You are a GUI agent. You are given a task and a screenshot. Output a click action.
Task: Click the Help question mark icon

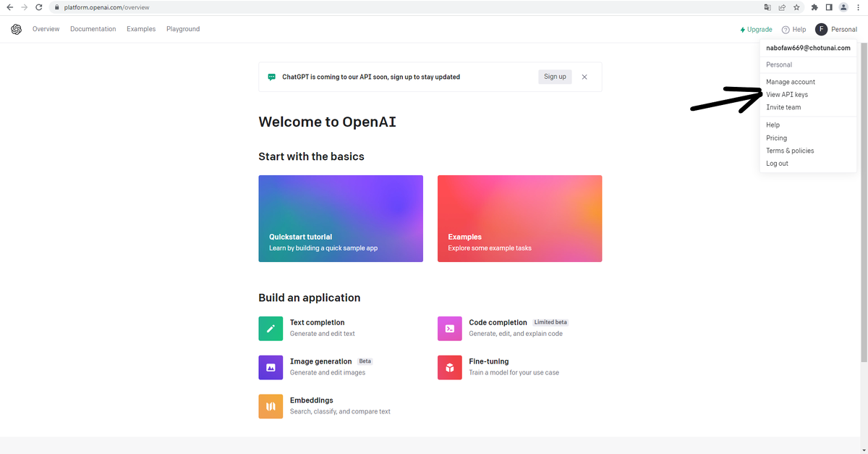[786, 30]
